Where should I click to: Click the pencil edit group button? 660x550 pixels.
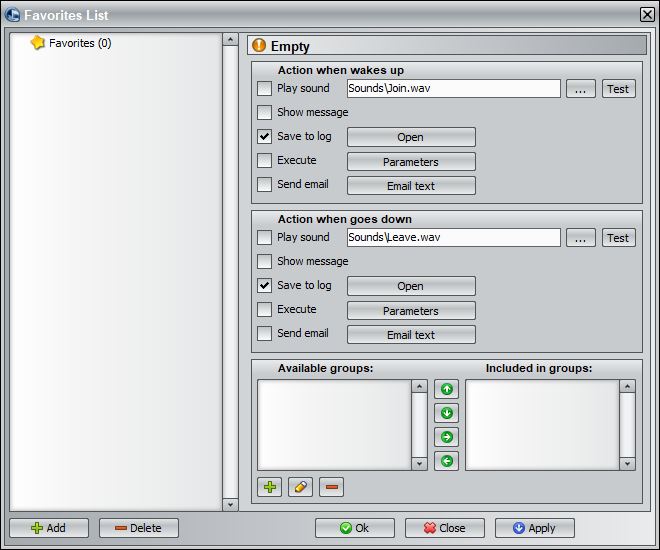point(301,487)
